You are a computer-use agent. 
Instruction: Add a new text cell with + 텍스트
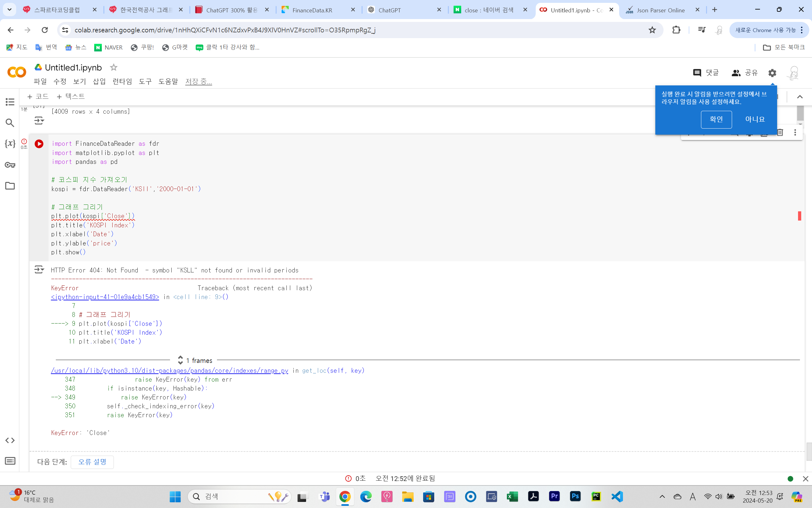[71, 97]
